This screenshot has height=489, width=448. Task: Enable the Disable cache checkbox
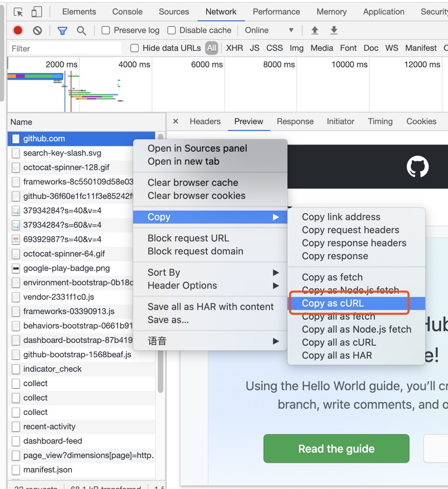click(172, 30)
